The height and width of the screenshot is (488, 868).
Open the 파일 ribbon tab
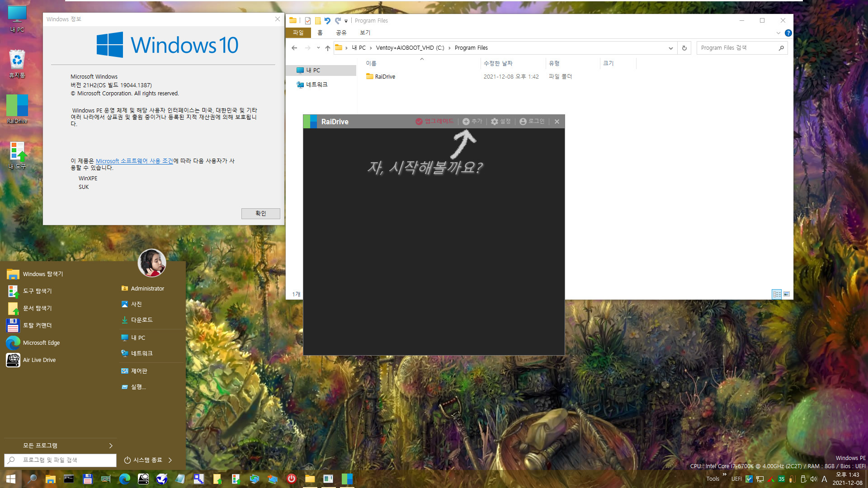tap(298, 33)
